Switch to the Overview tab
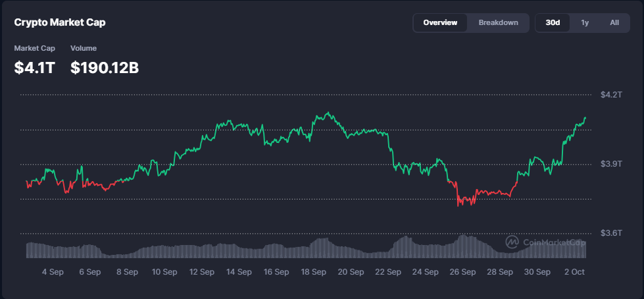This screenshot has height=299, width=644. click(440, 22)
